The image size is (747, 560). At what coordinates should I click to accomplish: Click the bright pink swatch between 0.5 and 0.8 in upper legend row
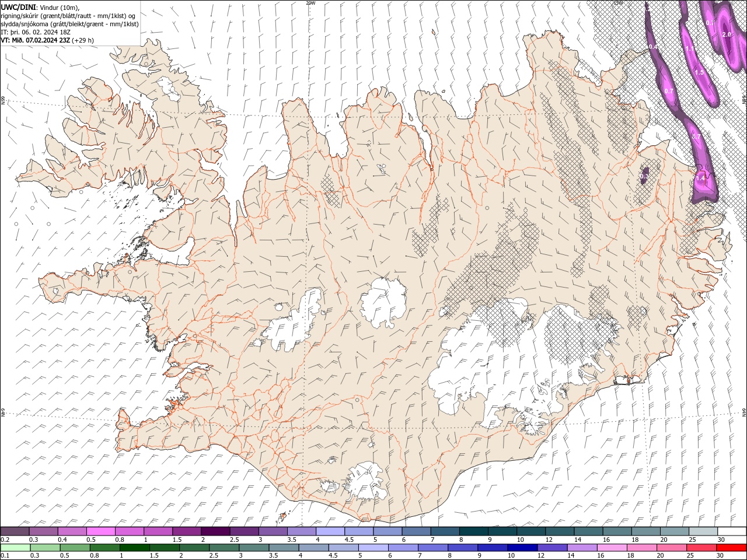coord(101,531)
